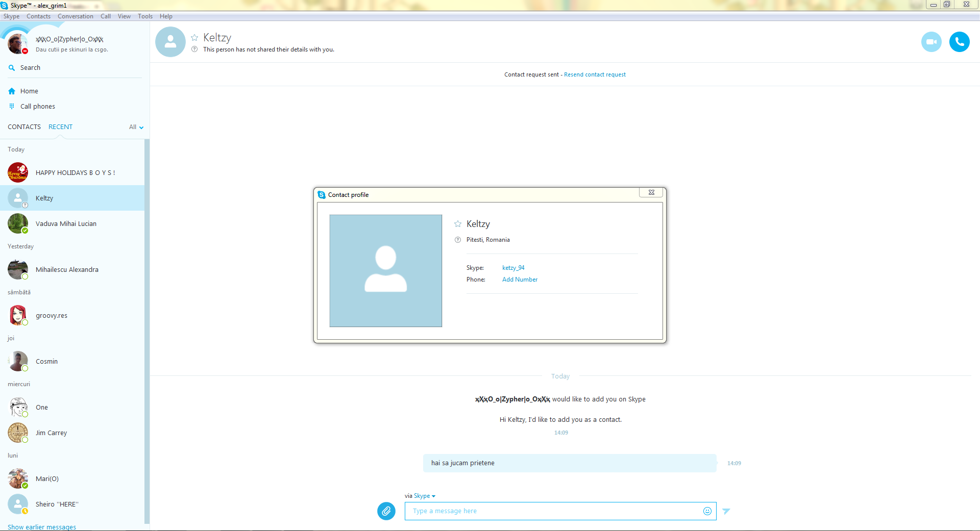The image size is (980, 531).
Task: Click Keltzy's large profile picture in dialog
Action: pyautogui.click(x=386, y=271)
